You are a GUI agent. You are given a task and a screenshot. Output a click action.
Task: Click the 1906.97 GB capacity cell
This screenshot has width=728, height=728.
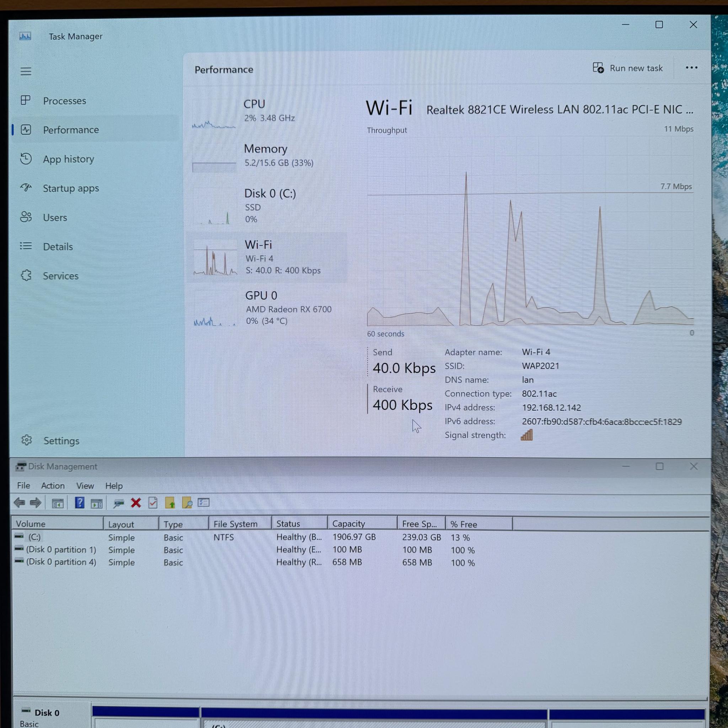354,537
